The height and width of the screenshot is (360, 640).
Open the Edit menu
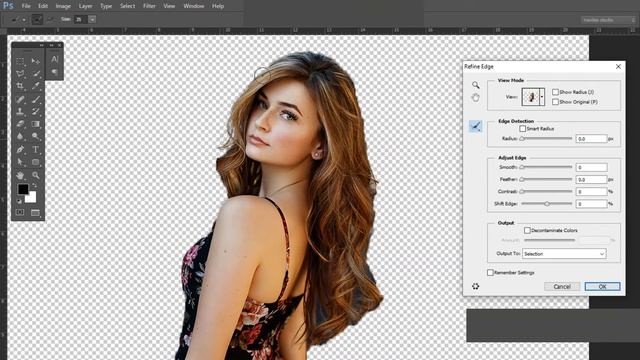tap(43, 6)
